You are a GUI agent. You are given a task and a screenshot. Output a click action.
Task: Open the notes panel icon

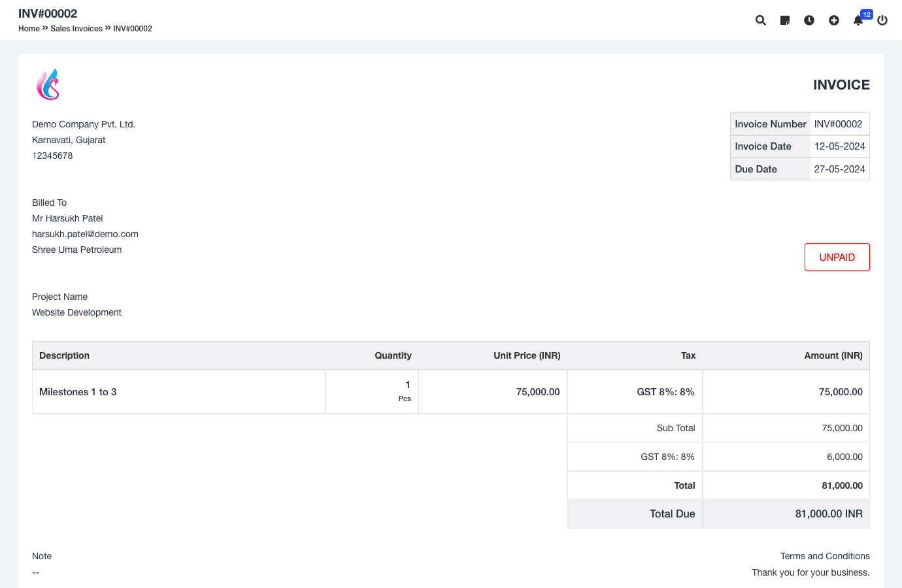pos(784,20)
